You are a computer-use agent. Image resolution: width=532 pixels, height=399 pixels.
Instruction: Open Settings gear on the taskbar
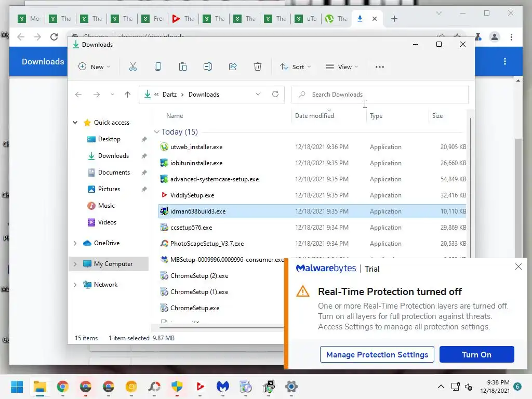(x=291, y=387)
